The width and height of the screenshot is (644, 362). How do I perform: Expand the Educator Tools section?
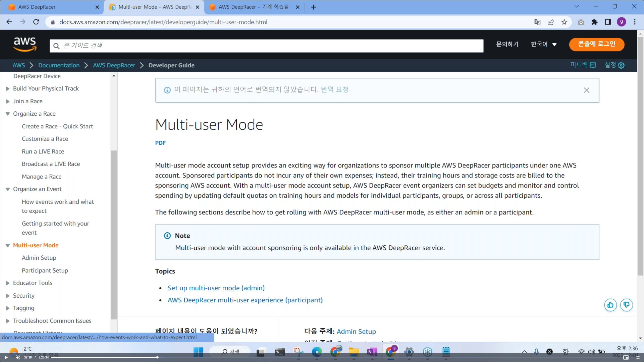[8, 283]
